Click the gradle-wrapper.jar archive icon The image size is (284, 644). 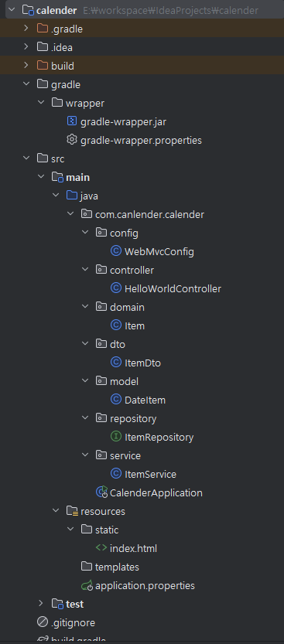71,121
